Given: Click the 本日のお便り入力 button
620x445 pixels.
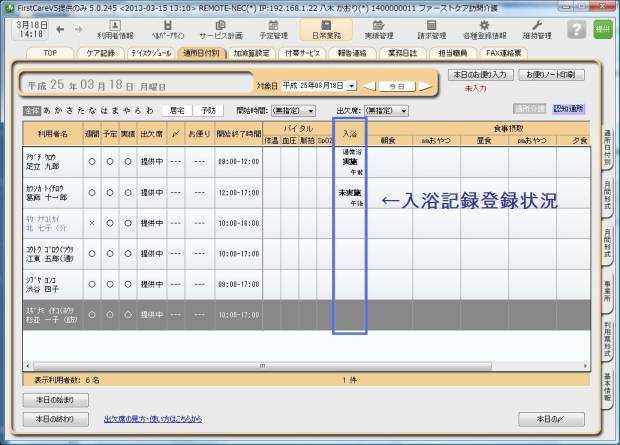Looking at the screenshot, I should pyautogui.click(x=481, y=74).
